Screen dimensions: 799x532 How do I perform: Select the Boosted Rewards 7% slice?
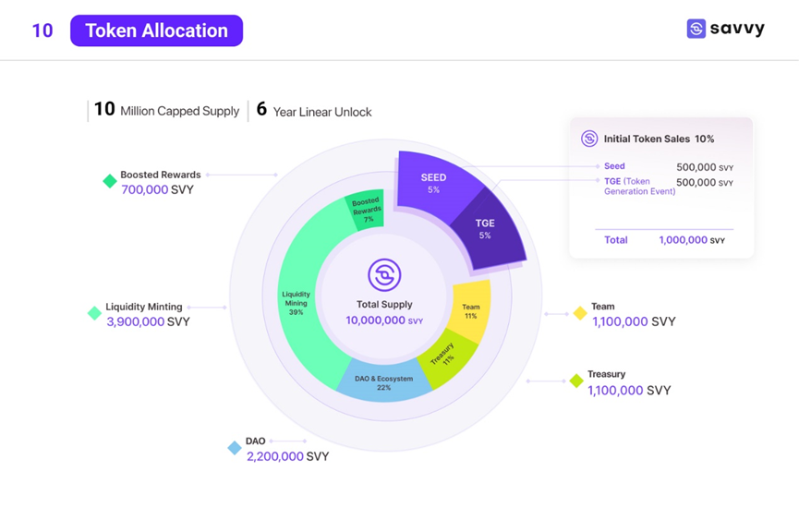click(366, 210)
